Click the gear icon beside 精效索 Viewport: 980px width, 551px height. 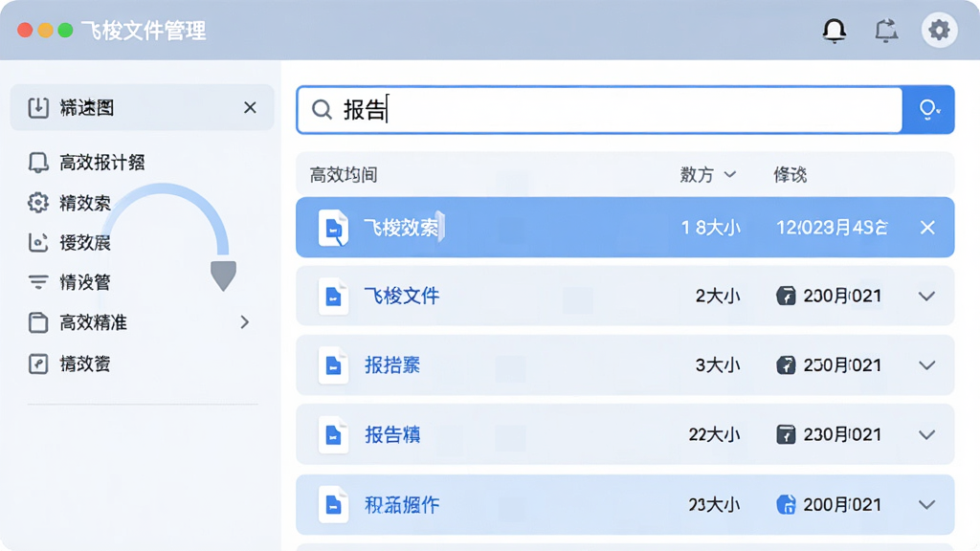(38, 203)
